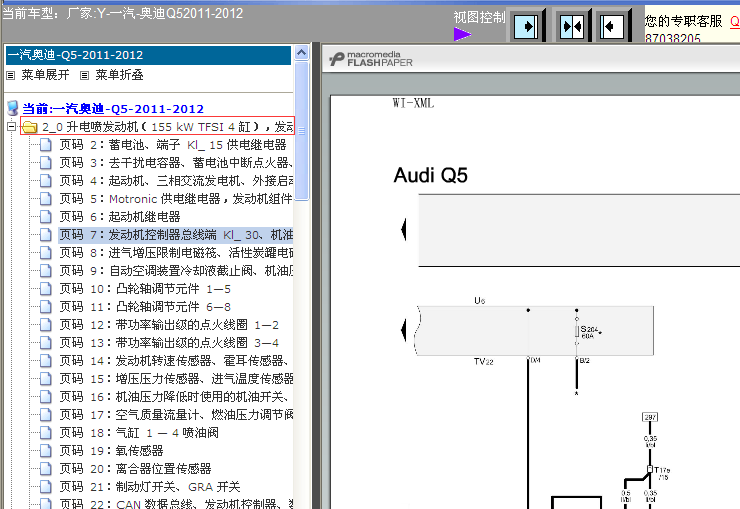Image resolution: width=740 pixels, height=509 pixels.
Task: Open 页码 2 蓄电池、端子 page
Action: click(x=173, y=145)
